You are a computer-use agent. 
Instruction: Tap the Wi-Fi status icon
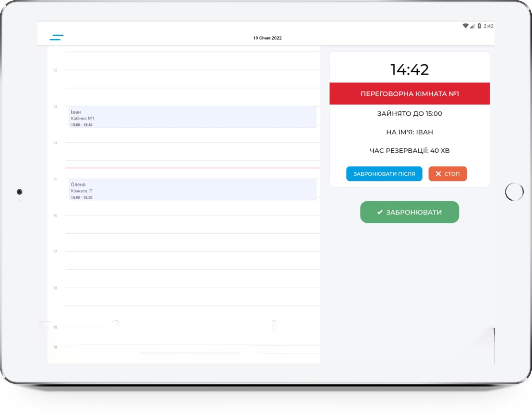[465, 26]
